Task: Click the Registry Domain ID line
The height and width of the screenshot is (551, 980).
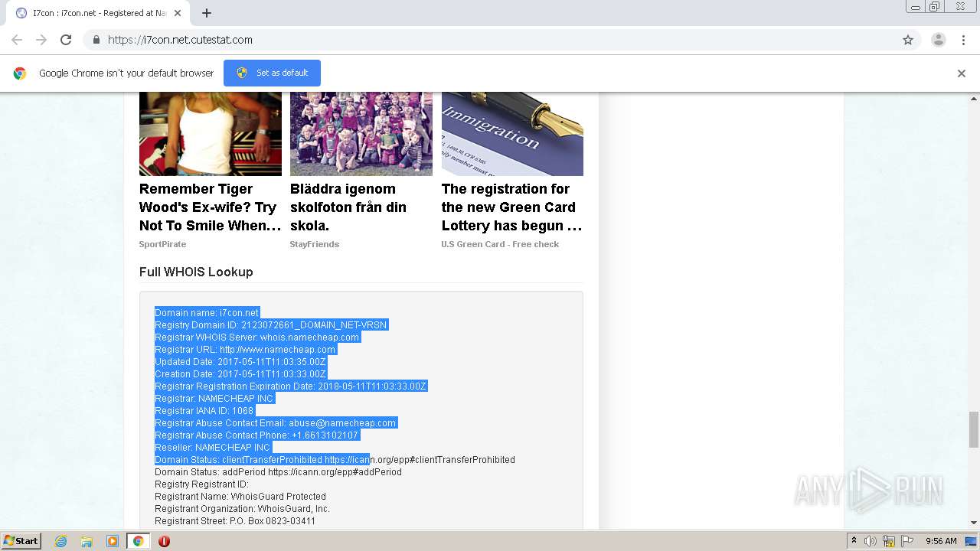Action: (271, 324)
